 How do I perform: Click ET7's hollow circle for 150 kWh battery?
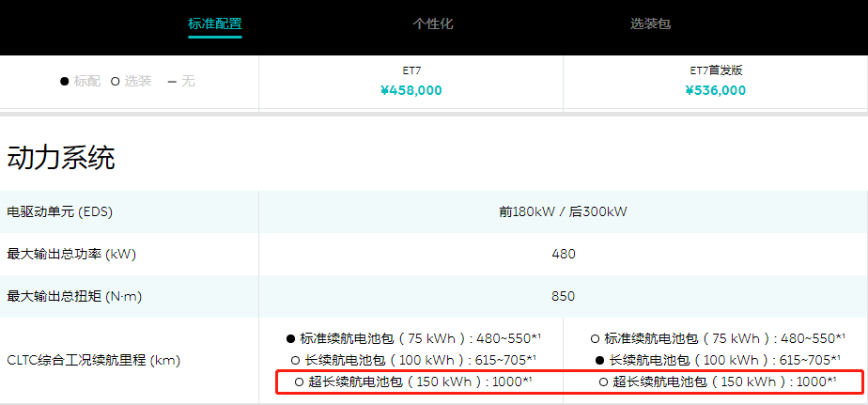pos(299,382)
